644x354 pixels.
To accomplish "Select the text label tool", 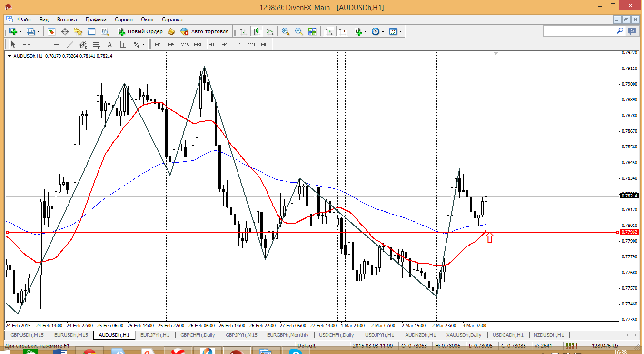I will point(109,44).
